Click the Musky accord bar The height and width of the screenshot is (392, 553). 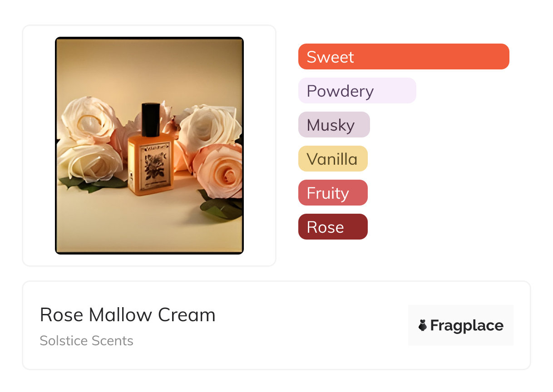tap(334, 125)
